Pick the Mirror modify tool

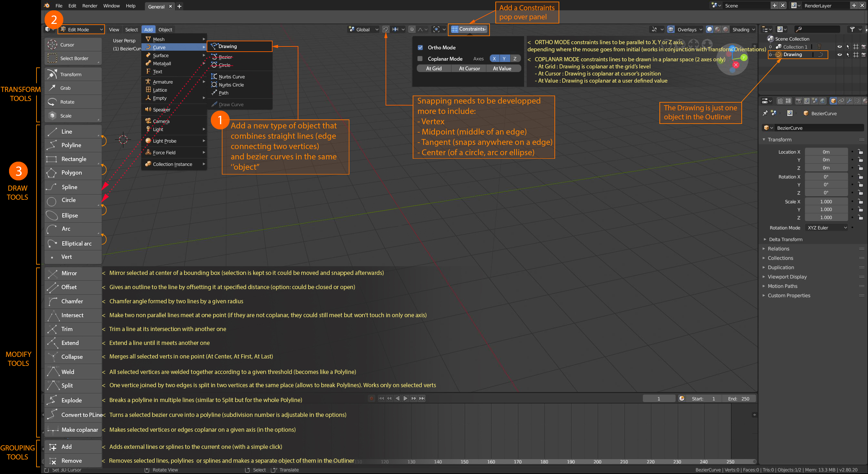pos(73,273)
